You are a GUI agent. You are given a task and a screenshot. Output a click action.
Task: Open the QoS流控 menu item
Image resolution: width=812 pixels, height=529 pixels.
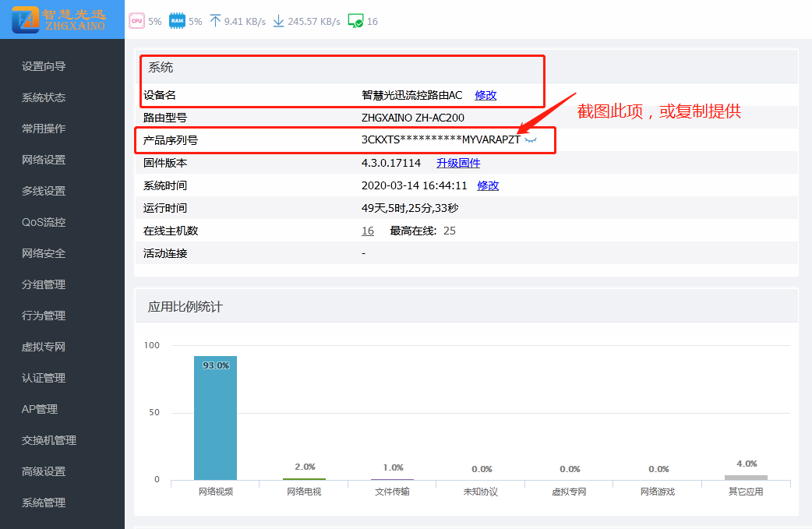44,222
